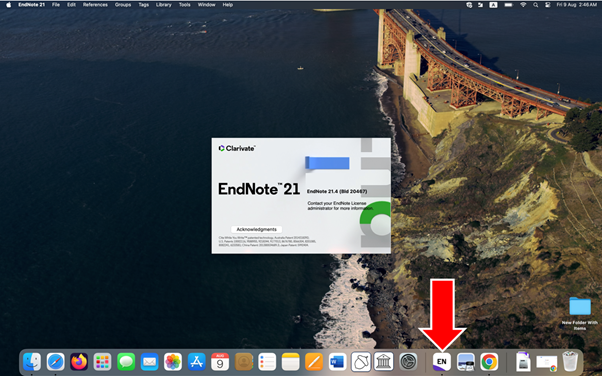Open Launchpad from the Dock
Viewport: 602px width, 376px height.
103,362
